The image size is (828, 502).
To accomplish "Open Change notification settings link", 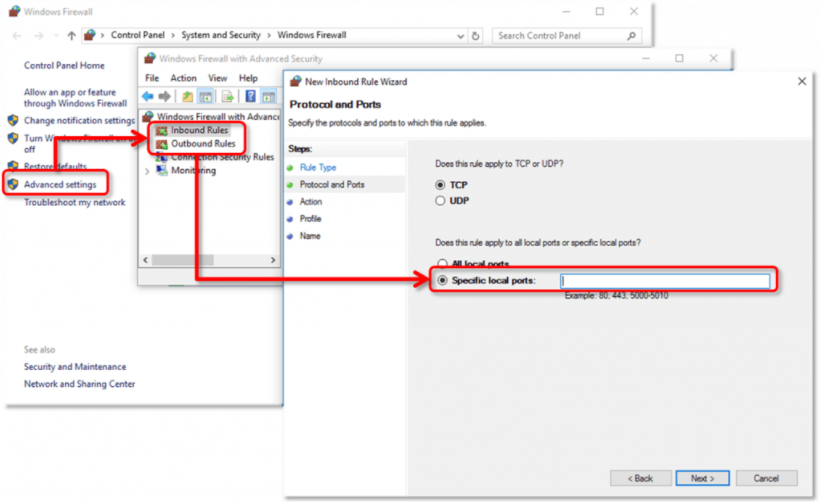I will (x=79, y=120).
